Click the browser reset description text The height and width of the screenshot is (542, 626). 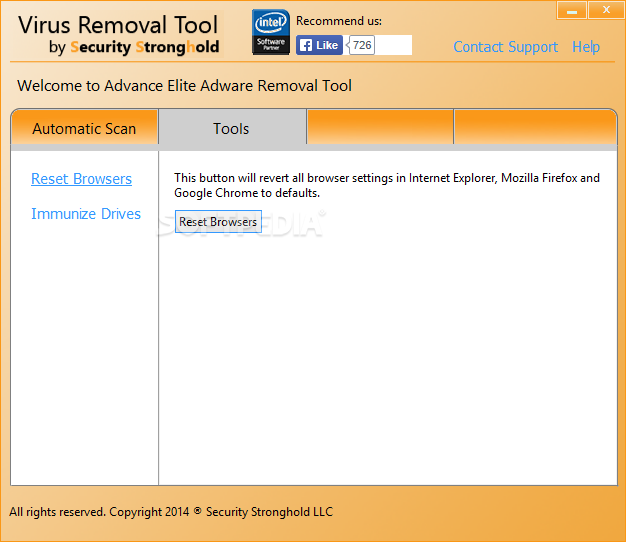coord(387,185)
